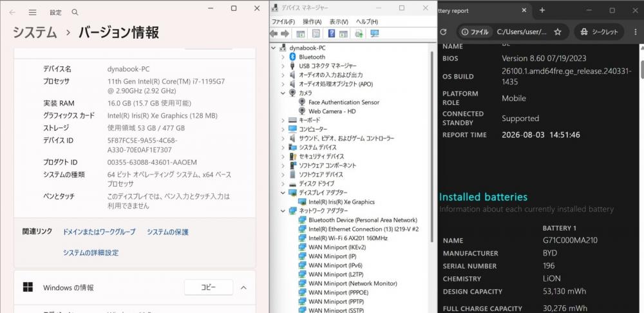The height and width of the screenshot is (313, 644).
Task: Click the プロダクト ID value 00355-63088-43601-AAOEM
Action: tap(152, 162)
